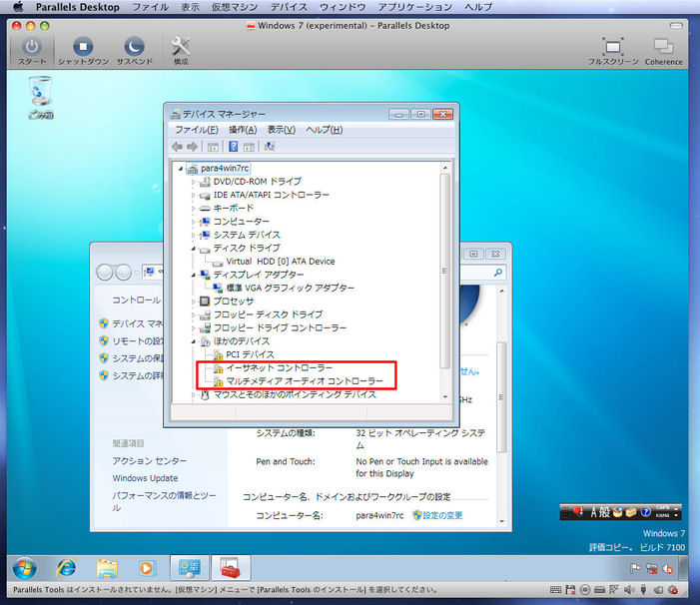Click the 設定の変更 link
Screen dimensions: 700x605
click(442, 515)
